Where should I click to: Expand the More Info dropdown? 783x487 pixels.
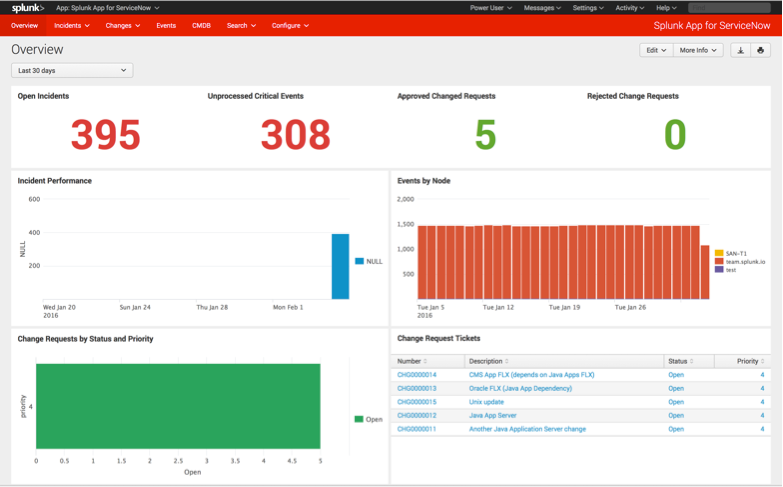(698, 50)
